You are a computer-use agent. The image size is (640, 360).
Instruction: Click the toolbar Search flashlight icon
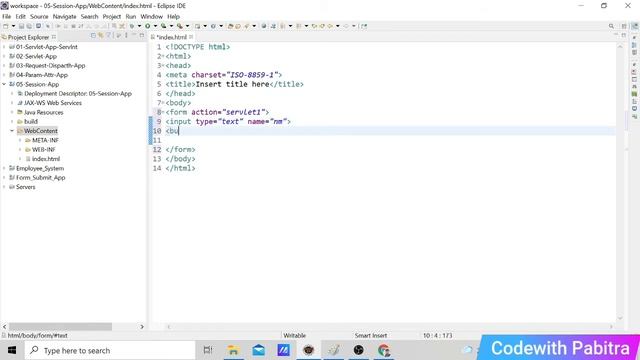(x=247, y=26)
